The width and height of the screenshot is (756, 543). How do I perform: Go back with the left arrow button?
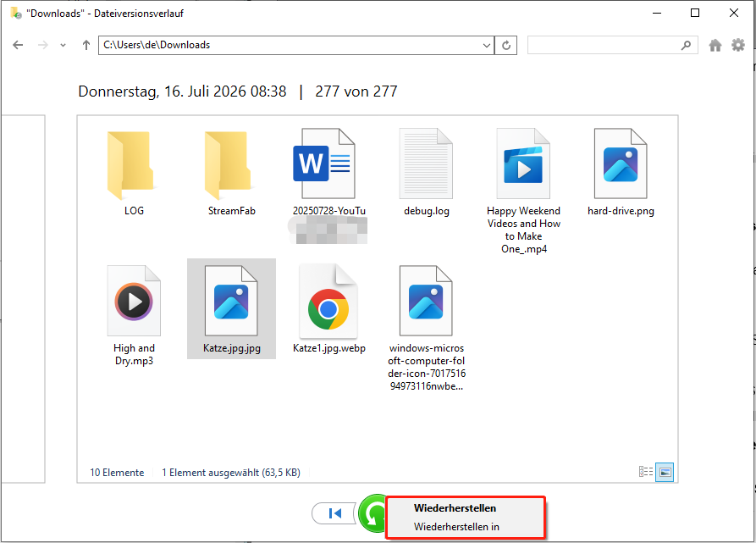(x=18, y=45)
